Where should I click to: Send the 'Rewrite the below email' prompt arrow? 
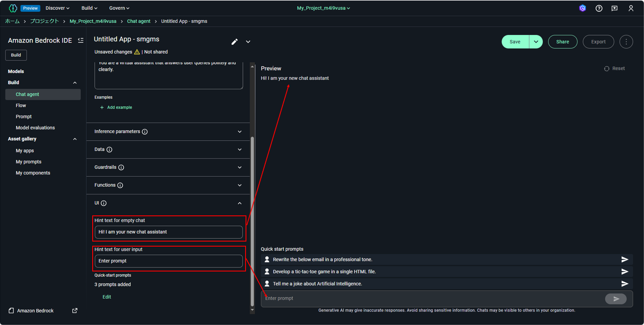[x=625, y=260]
